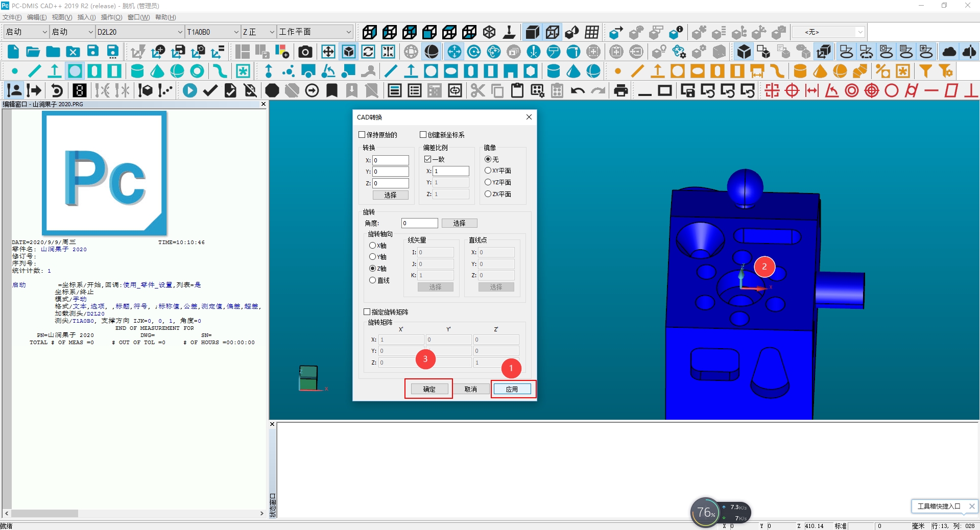
Task: Enable the 保持原始的 checkbox
Action: click(x=362, y=135)
